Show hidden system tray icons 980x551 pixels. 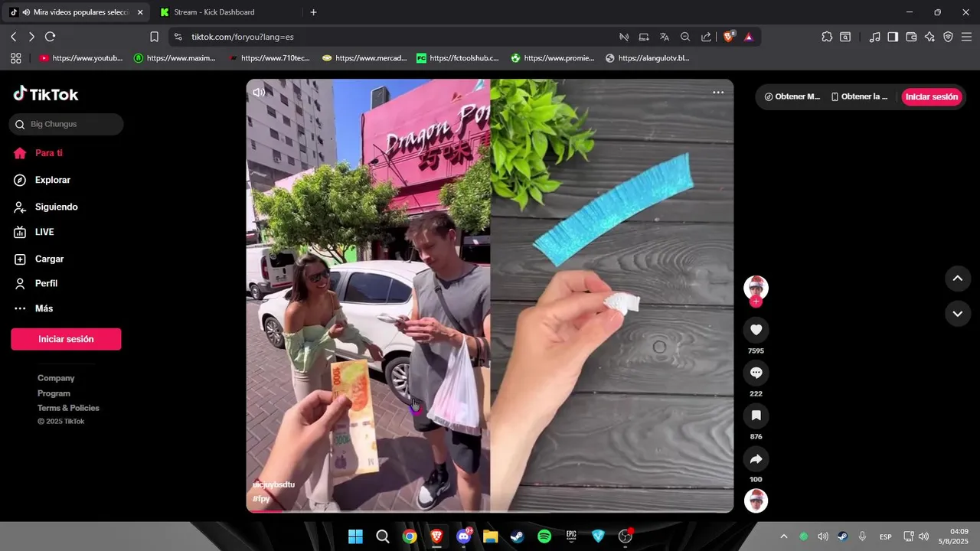[x=783, y=536]
